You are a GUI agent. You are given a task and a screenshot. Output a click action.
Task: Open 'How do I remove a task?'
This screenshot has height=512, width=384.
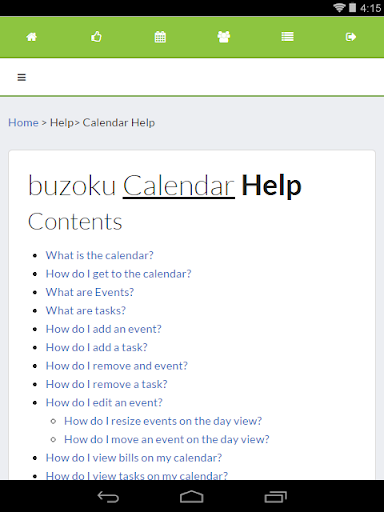point(107,384)
